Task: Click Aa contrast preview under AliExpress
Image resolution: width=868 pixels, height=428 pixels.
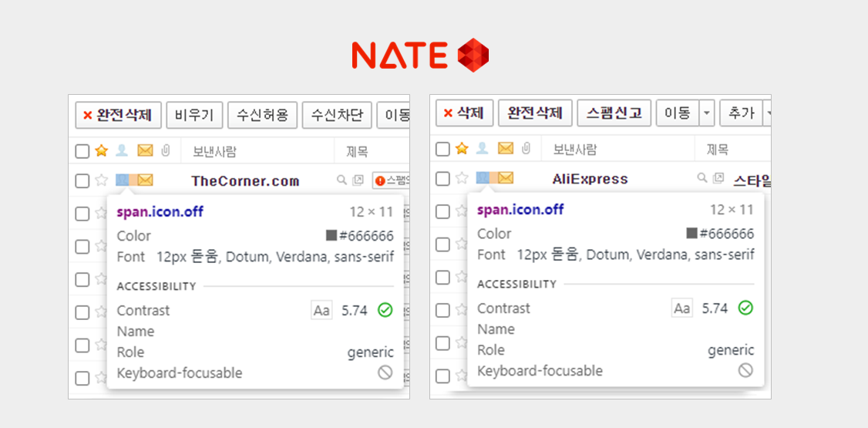Action: pos(682,308)
